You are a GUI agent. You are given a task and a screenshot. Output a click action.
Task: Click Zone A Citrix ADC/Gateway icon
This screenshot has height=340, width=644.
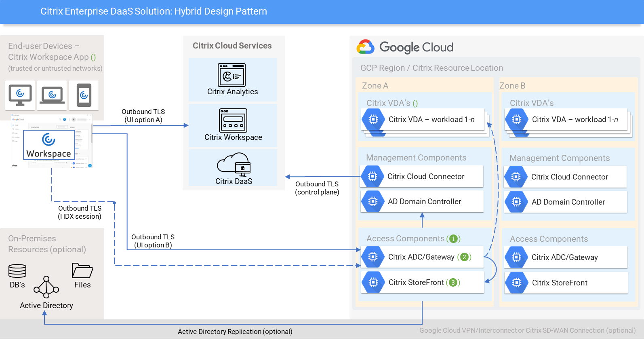coord(373,257)
